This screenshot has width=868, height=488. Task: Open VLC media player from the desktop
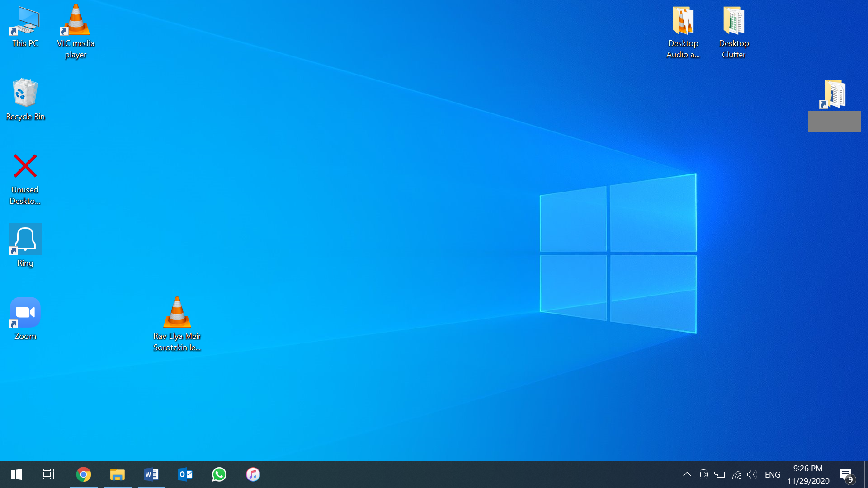tap(75, 21)
